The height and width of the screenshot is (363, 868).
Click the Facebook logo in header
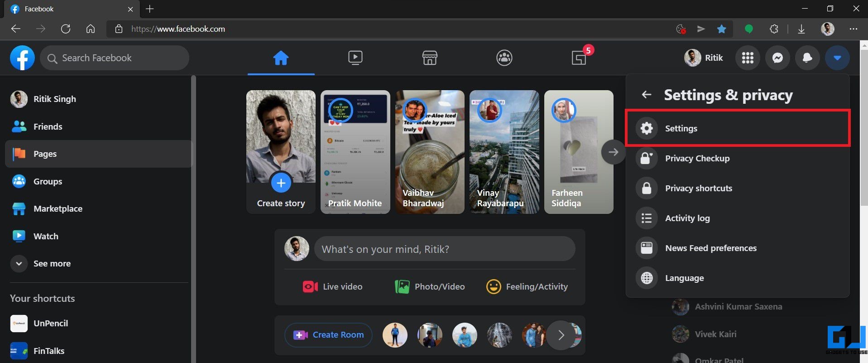[22, 58]
